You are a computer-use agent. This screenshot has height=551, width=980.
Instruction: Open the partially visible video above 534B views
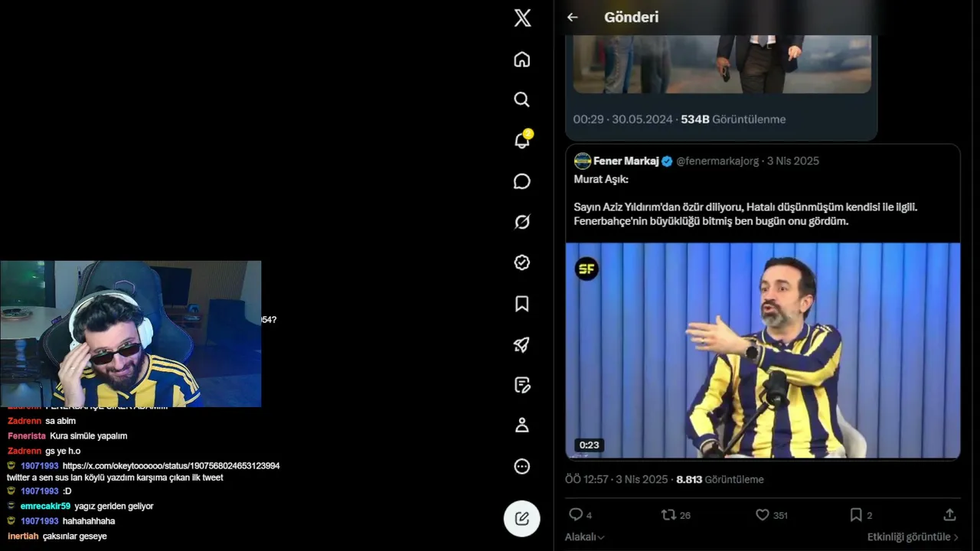722,64
